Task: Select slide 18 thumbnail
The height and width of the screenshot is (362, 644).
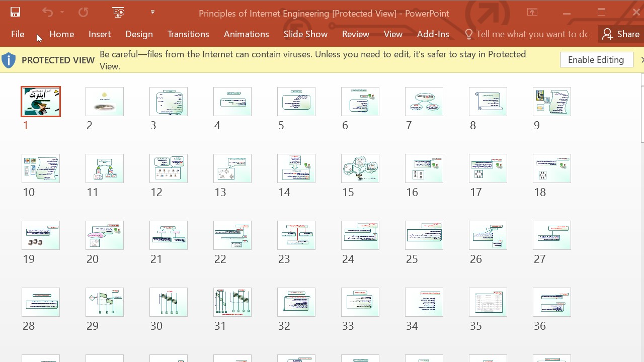Action: click(552, 168)
